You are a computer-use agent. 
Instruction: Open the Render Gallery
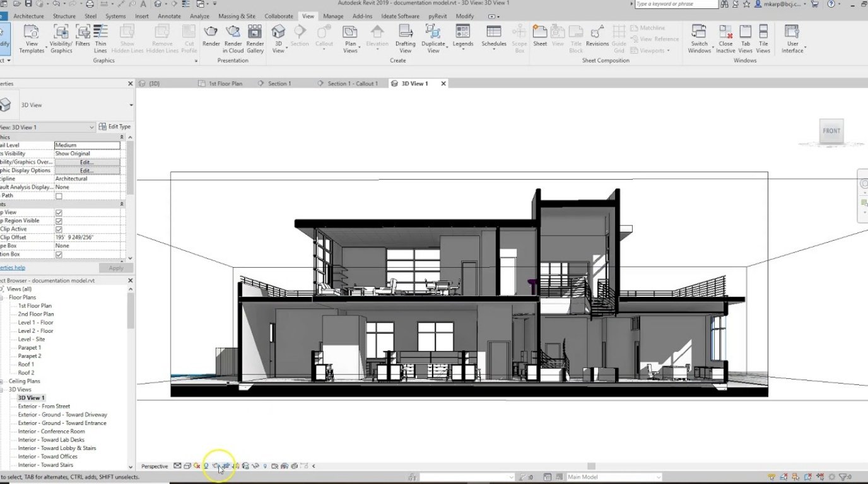pyautogui.click(x=255, y=38)
